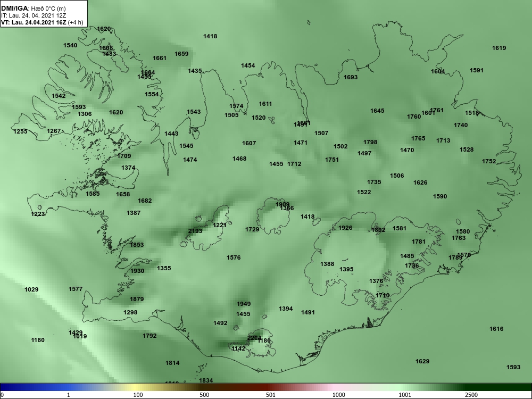
Task: Click the map value 1710
Action: (x=383, y=295)
